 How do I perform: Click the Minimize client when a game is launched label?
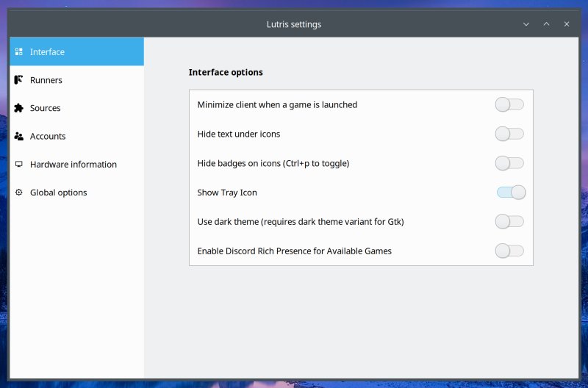(x=277, y=104)
